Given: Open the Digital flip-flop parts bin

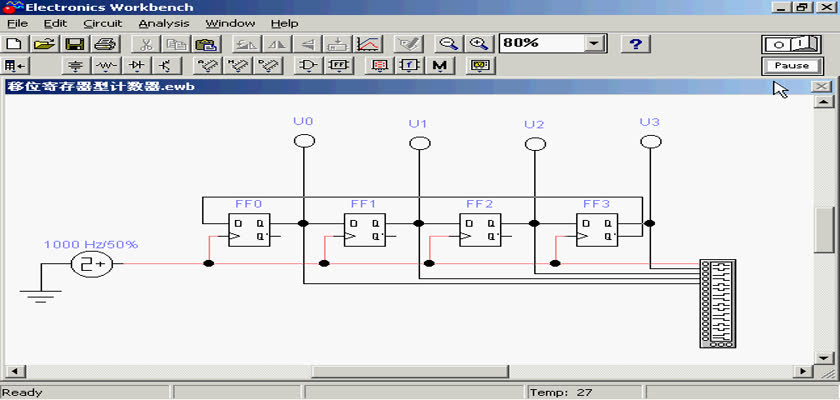Looking at the screenshot, I should click(340, 66).
